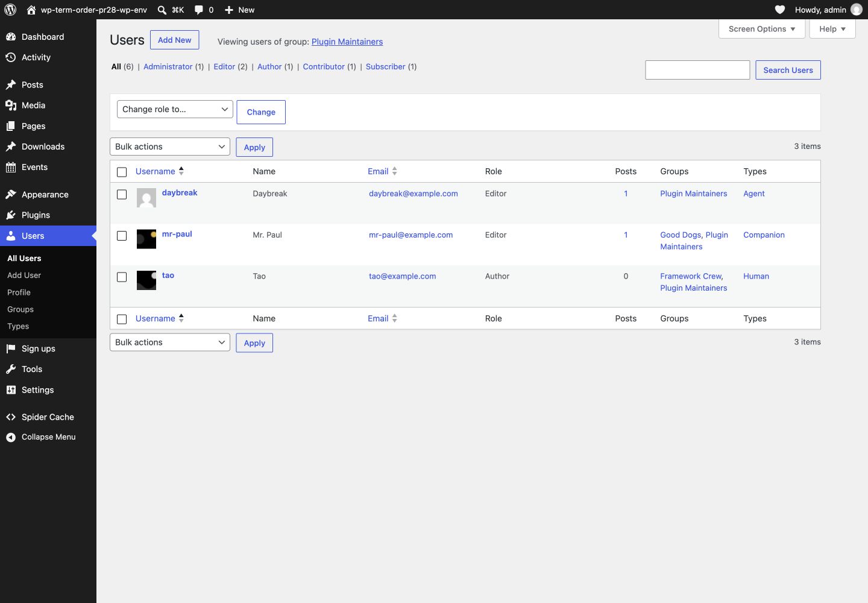Click the Users person icon in sidebar
This screenshot has height=603, width=868.
(11, 236)
